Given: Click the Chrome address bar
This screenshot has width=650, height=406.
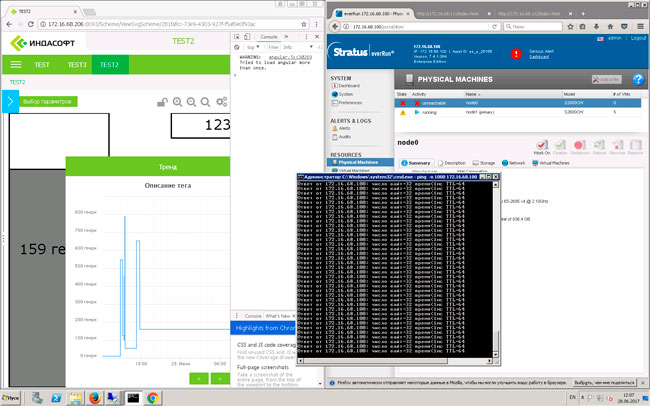Looking at the screenshot, I should [170, 24].
